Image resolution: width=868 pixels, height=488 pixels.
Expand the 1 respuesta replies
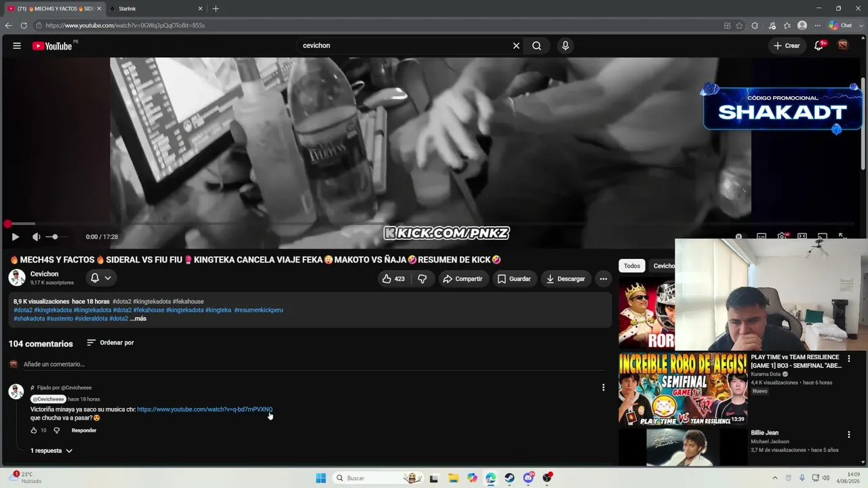(52, 451)
